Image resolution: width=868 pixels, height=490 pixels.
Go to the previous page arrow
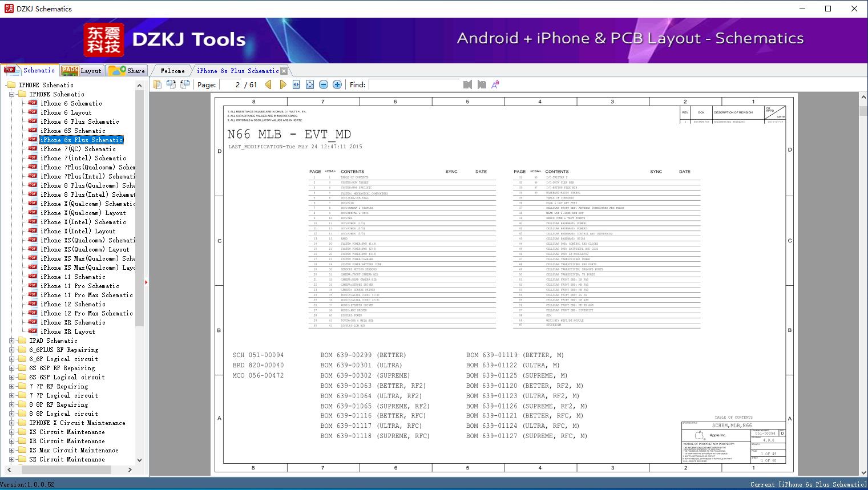pyautogui.click(x=268, y=84)
